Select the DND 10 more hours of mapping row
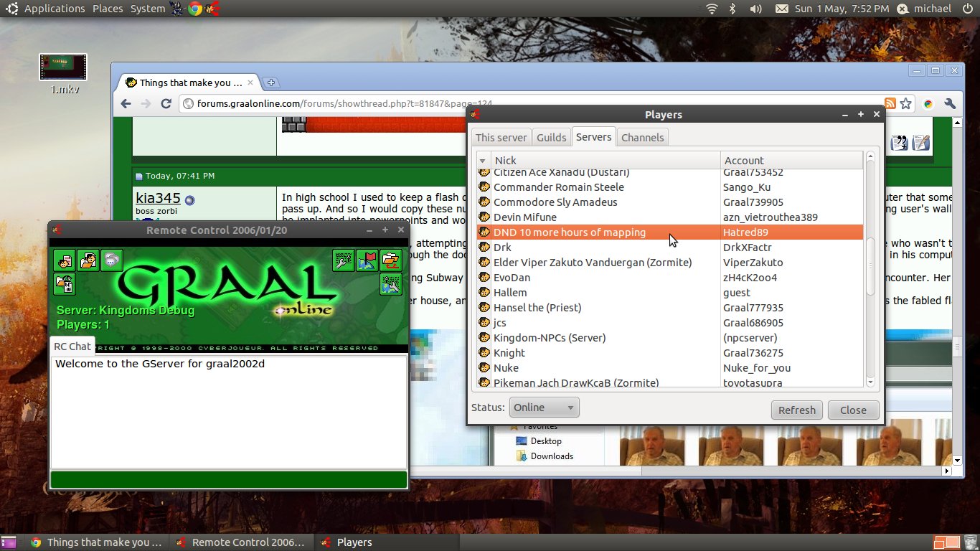 click(x=670, y=232)
